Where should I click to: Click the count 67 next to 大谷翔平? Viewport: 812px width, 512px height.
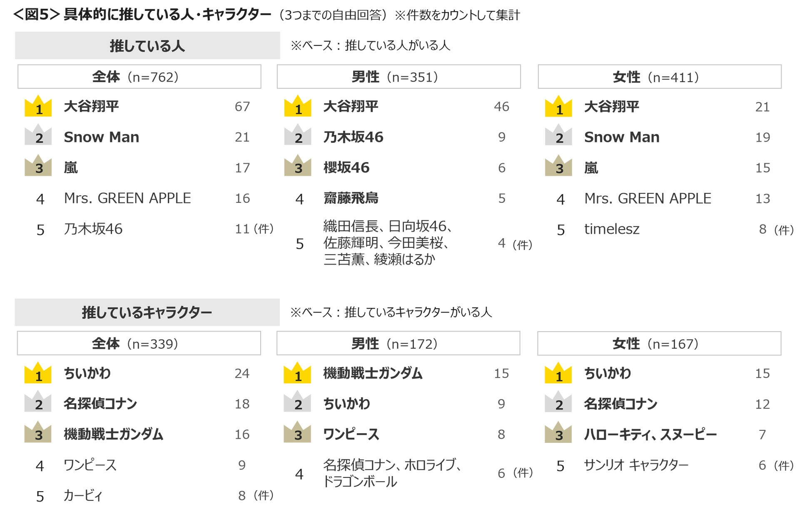(242, 107)
